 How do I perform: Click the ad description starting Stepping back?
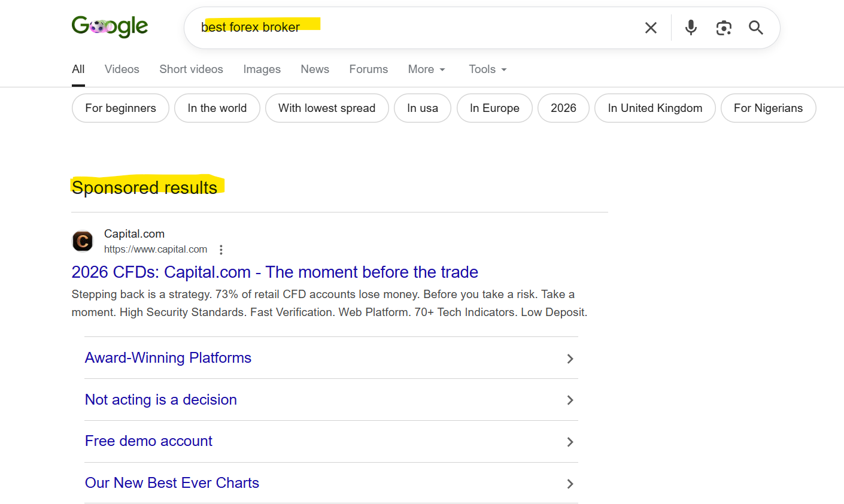tap(329, 303)
